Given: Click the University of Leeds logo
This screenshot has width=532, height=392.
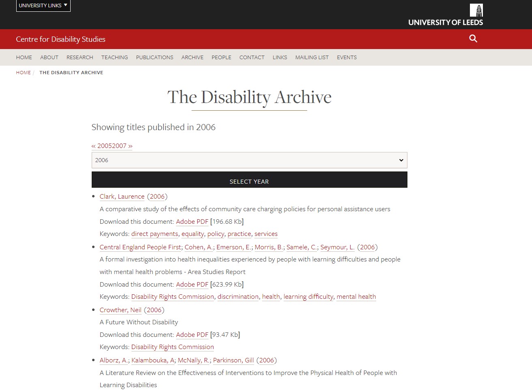Looking at the screenshot, I should point(445,14).
